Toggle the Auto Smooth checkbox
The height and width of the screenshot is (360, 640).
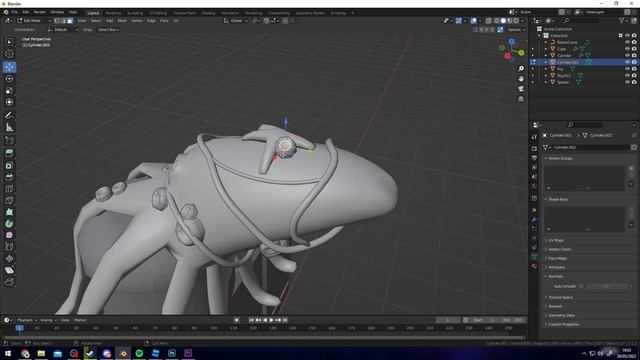(x=582, y=287)
